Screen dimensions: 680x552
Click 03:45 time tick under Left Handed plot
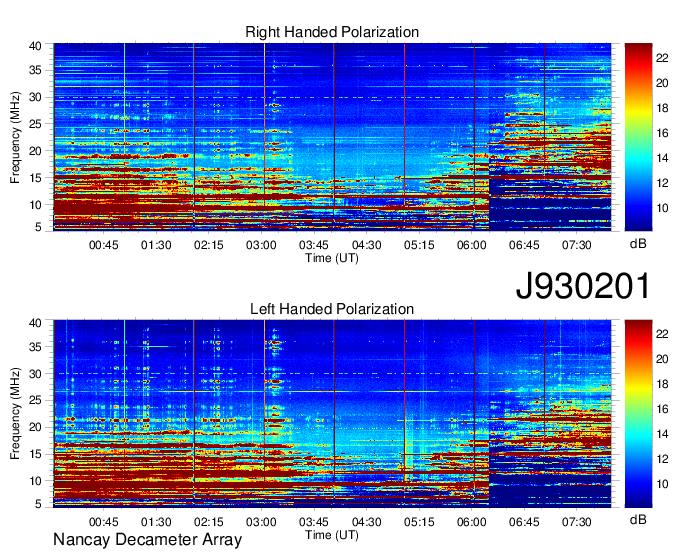point(314,522)
